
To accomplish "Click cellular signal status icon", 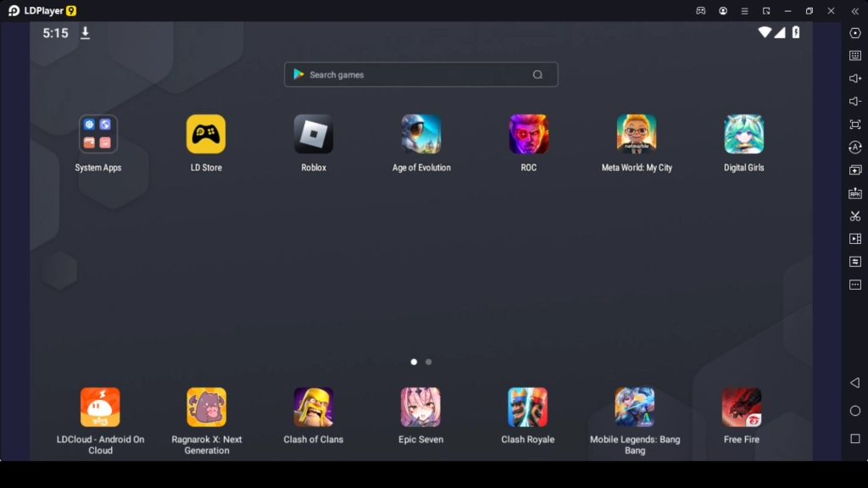I will click(780, 33).
